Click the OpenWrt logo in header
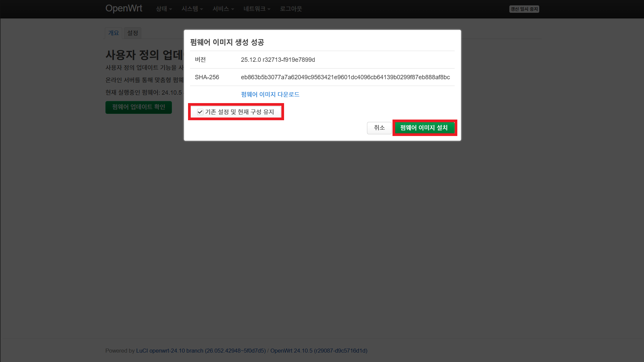Image resolution: width=644 pixels, height=362 pixels. point(124,8)
